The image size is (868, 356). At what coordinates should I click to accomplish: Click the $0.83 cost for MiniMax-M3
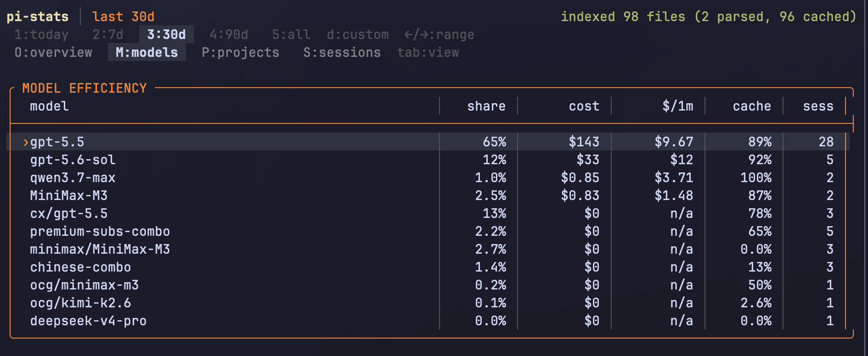click(580, 195)
